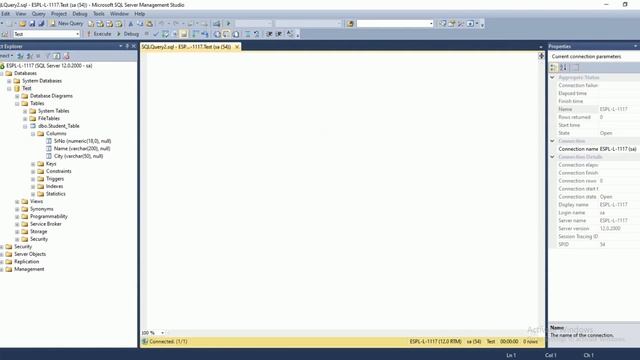Collapse the Tables node
The width and height of the screenshot is (640, 360).
(17, 104)
